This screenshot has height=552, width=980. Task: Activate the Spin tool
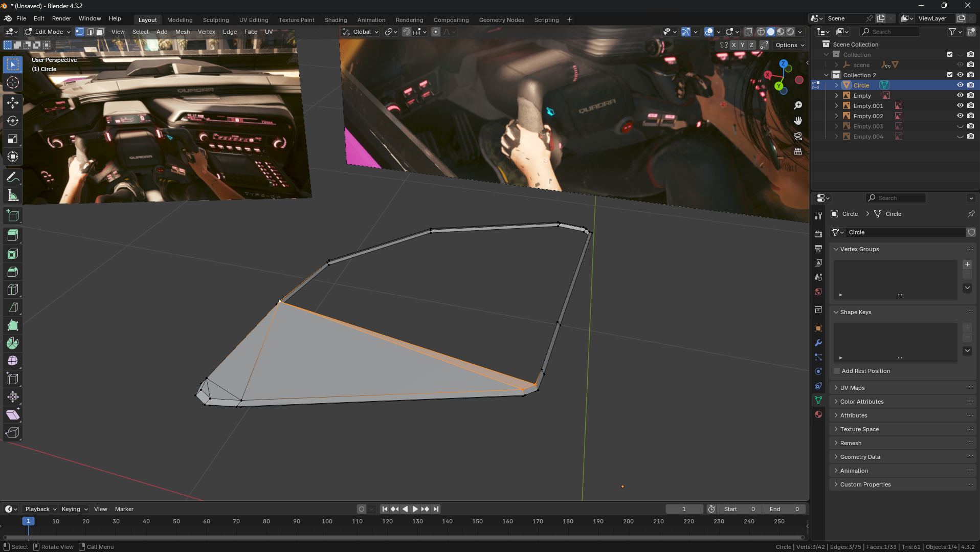(x=13, y=343)
